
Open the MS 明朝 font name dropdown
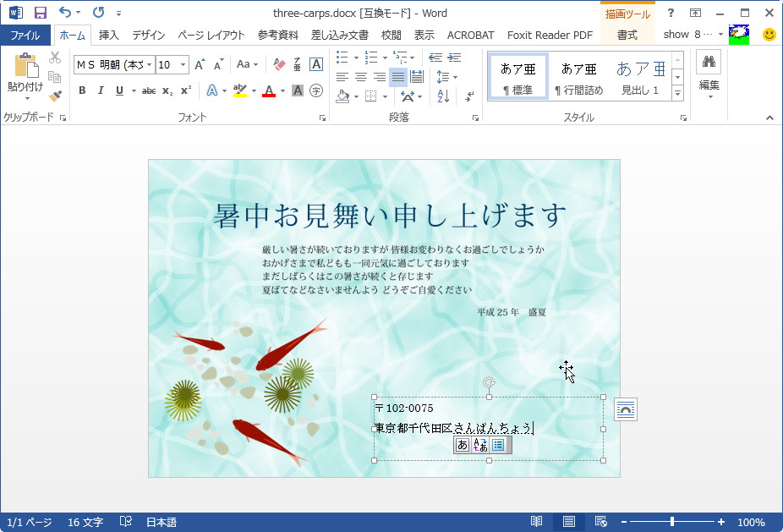(x=149, y=64)
